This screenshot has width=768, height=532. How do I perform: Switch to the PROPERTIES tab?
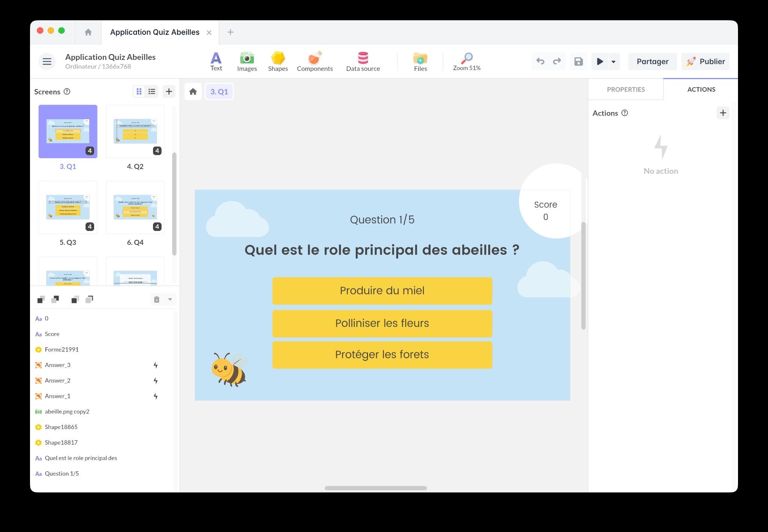point(625,89)
